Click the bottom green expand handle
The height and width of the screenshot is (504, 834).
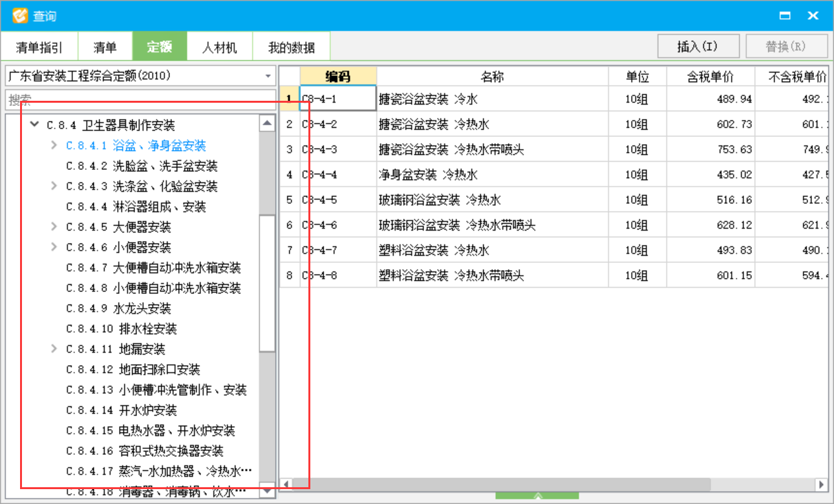(537, 496)
